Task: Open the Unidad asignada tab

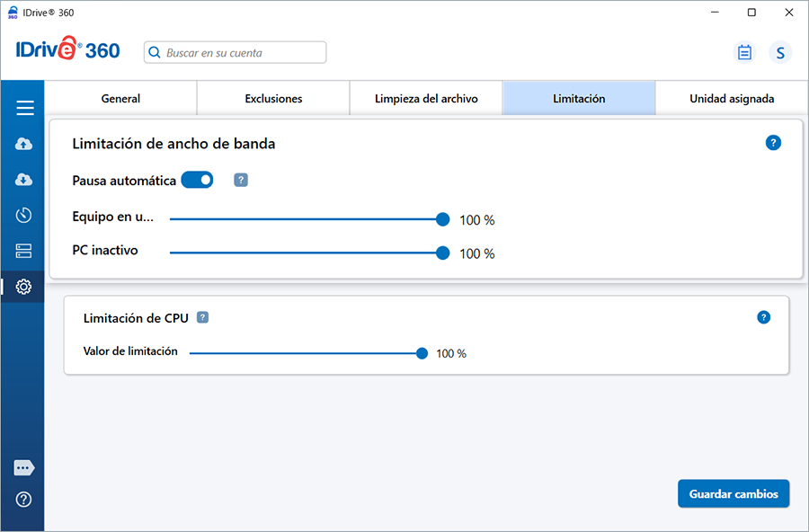Action: (732, 99)
